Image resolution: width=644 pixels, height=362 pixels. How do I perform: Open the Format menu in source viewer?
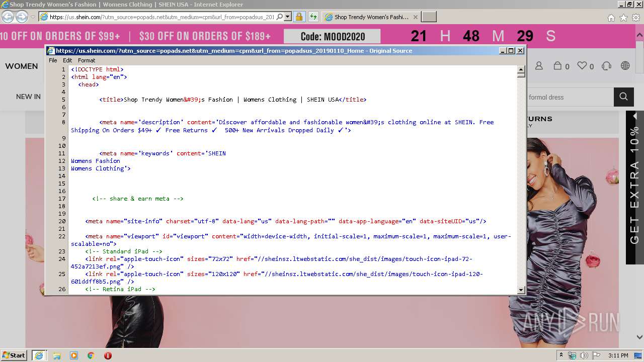pos(87,60)
